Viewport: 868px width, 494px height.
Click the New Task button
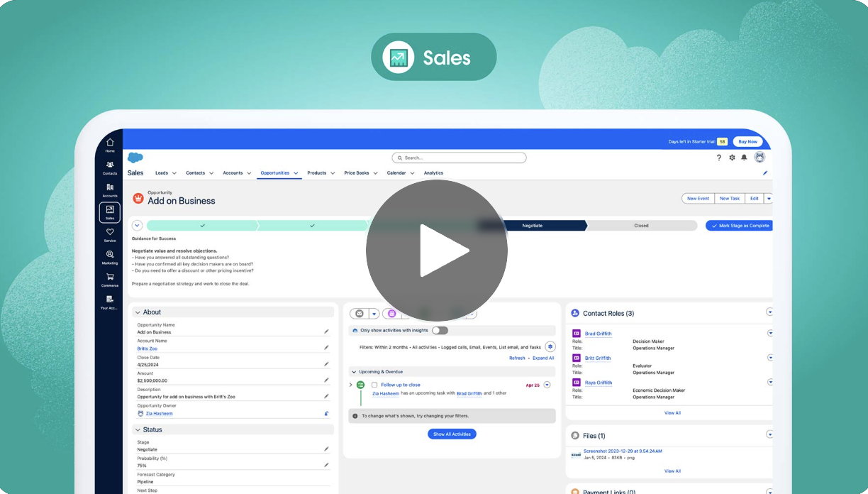730,199
